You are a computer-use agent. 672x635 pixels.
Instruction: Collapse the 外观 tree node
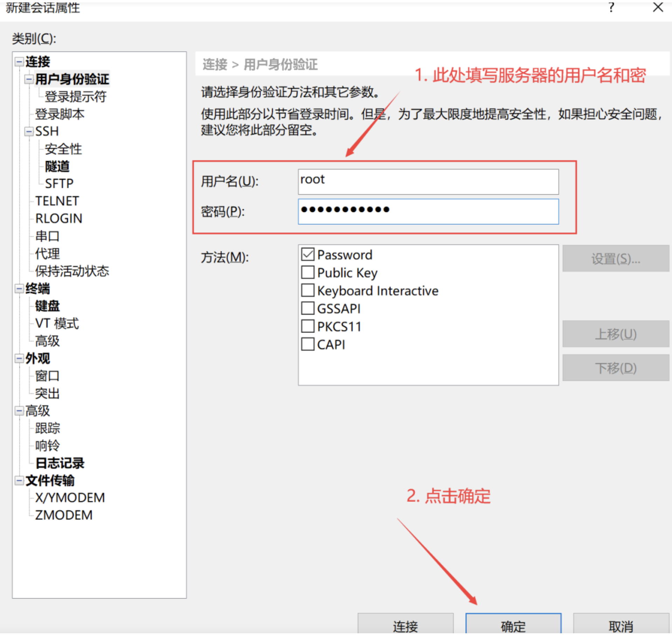point(19,358)
